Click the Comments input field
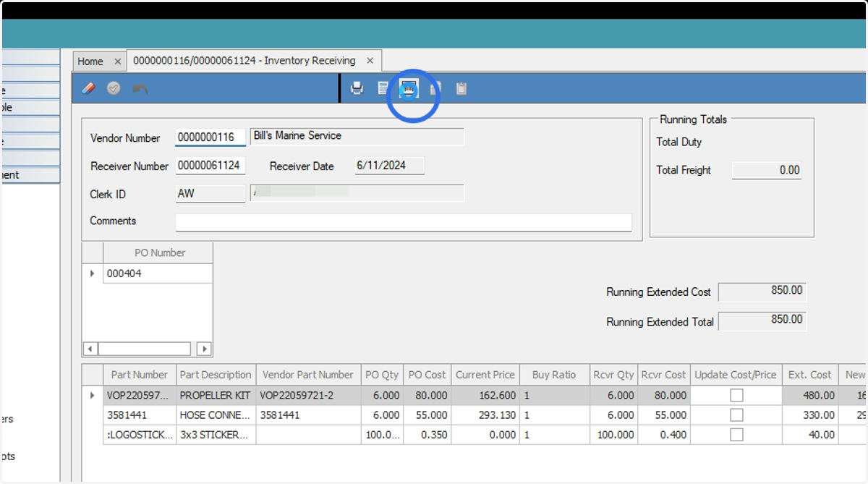 (404, 222)
